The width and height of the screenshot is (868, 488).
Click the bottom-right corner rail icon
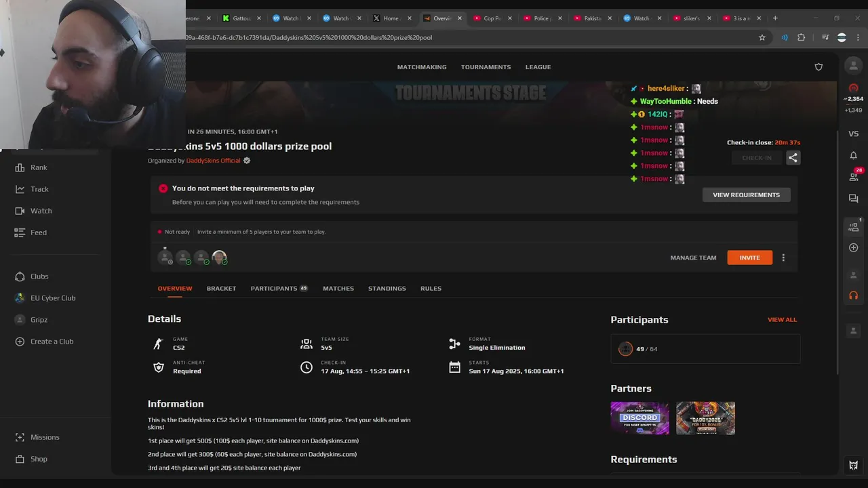click(854, 466)
